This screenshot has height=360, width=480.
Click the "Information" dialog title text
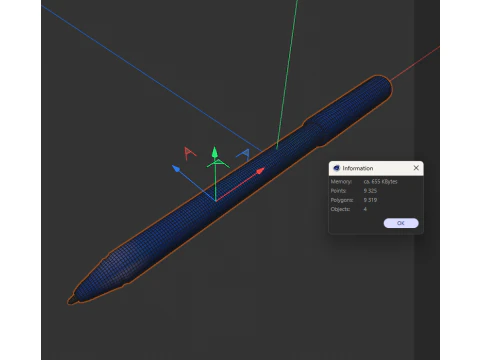pos(358,168)
